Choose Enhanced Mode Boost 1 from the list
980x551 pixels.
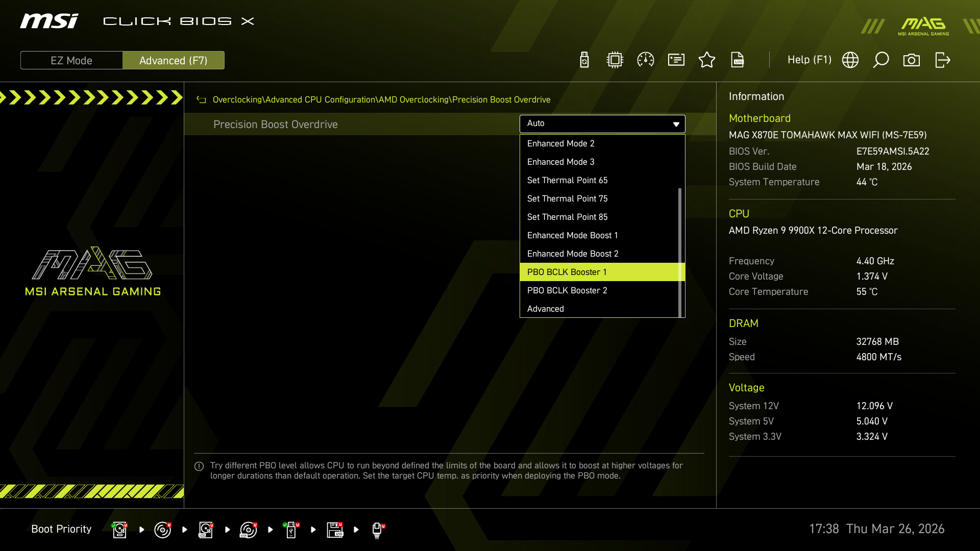[x=572, y=235]
